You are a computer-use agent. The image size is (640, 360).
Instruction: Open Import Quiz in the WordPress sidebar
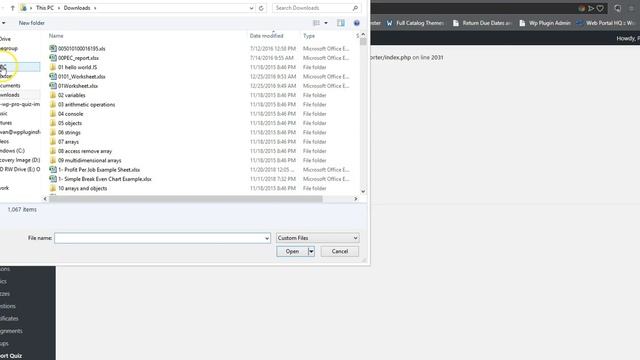coord(11,356)
